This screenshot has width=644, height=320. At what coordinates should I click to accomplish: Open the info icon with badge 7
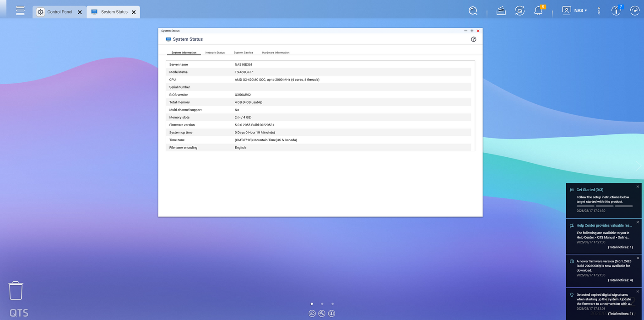pos(617,11)
